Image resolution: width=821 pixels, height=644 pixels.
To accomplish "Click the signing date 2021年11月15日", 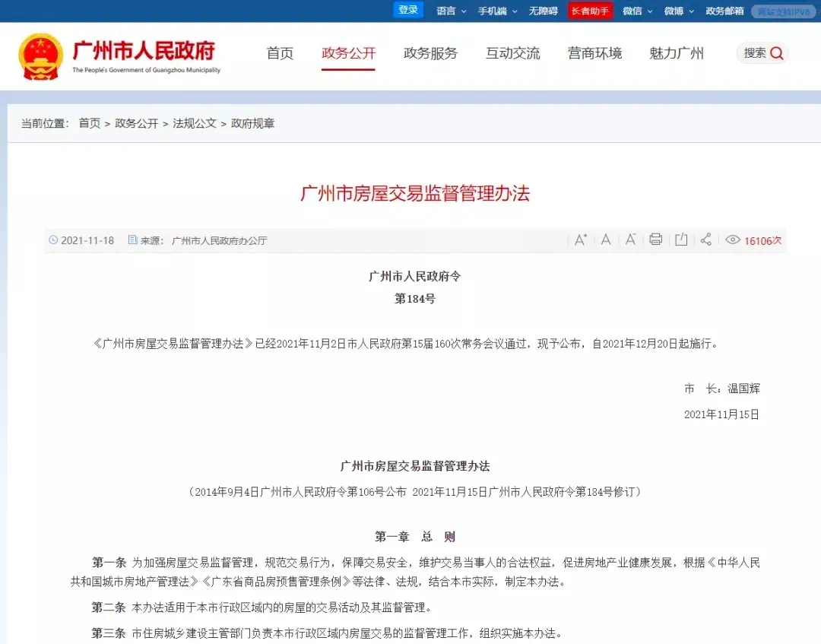I will pos(721,414).
